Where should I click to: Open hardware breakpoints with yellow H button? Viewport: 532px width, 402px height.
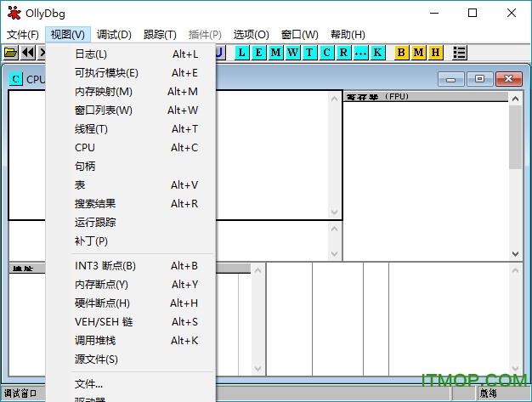(x=435, y=53)
